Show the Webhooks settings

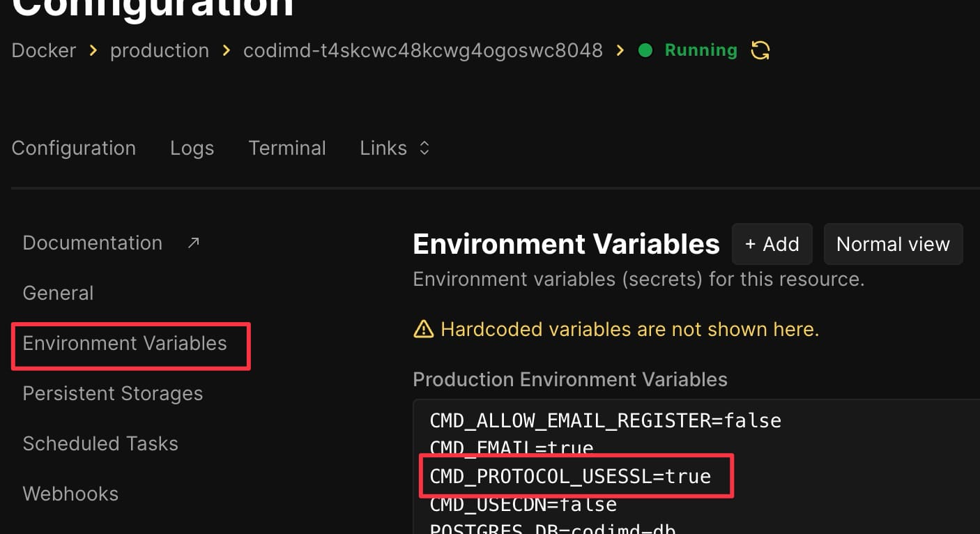[x=70, y=494]
